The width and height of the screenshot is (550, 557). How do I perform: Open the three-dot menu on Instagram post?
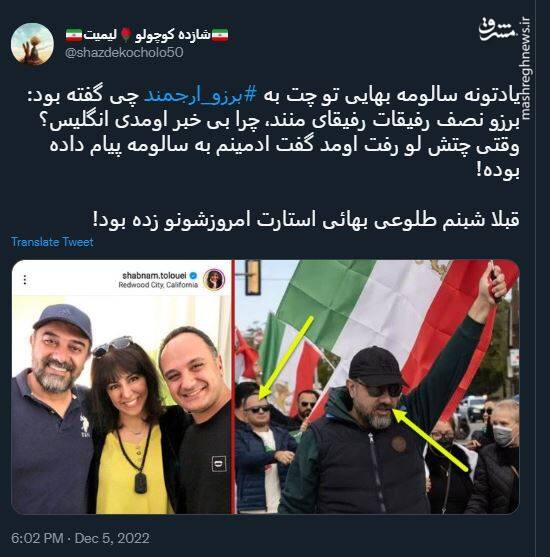[25, 280]
